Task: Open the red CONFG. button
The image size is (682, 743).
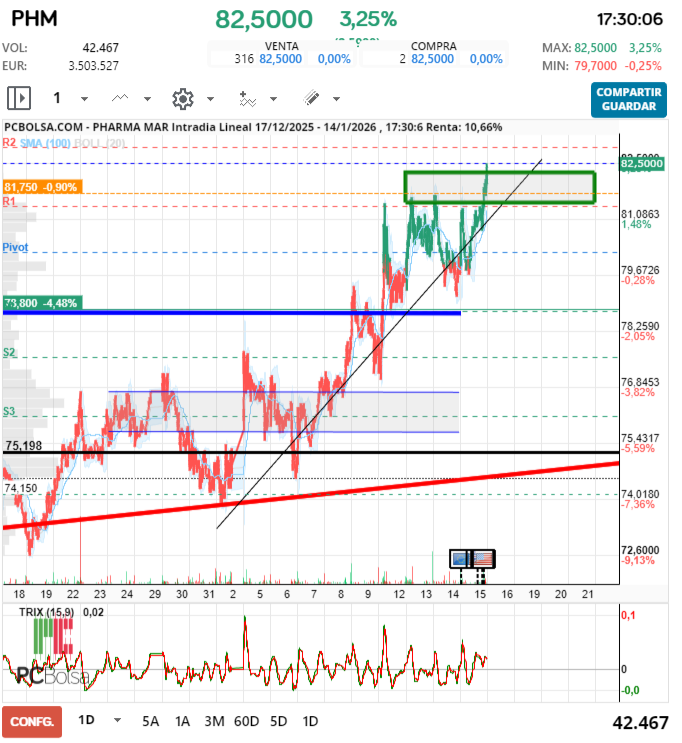Action: pos(32,721)
